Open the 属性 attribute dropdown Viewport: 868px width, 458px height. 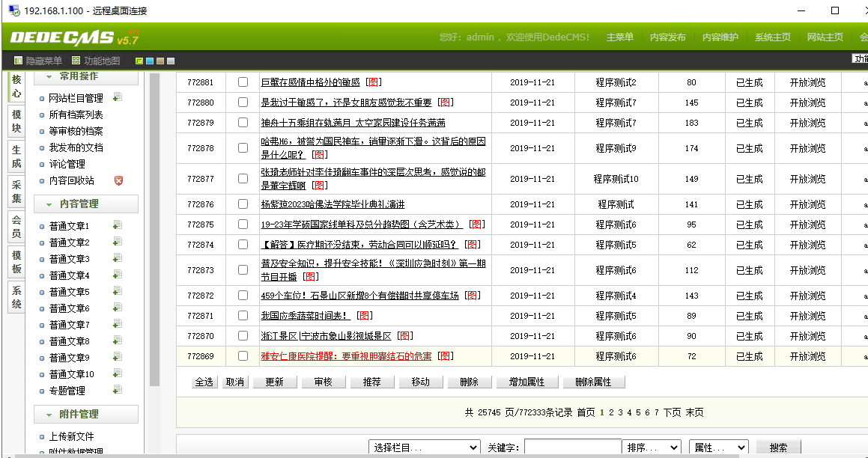pos(718,448)
